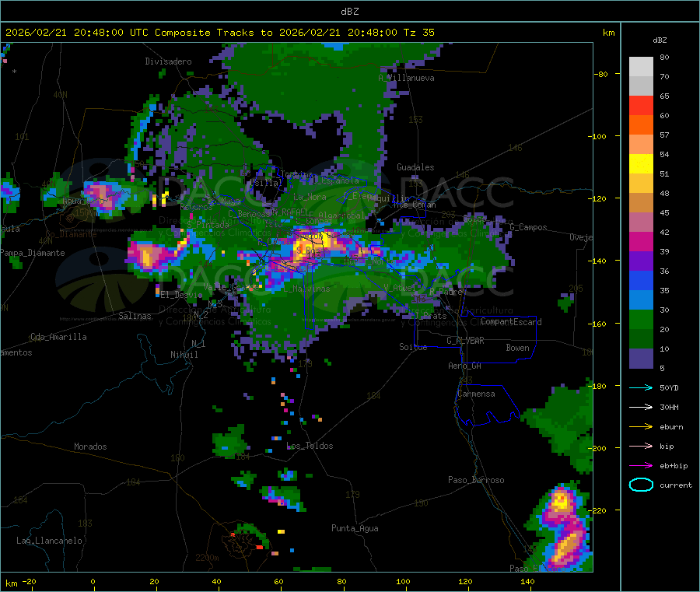This screenshot has height=592, width=700.
Task: Click the Los_Toldos map label
Action: pyautogui.click(x=310, y=446)
